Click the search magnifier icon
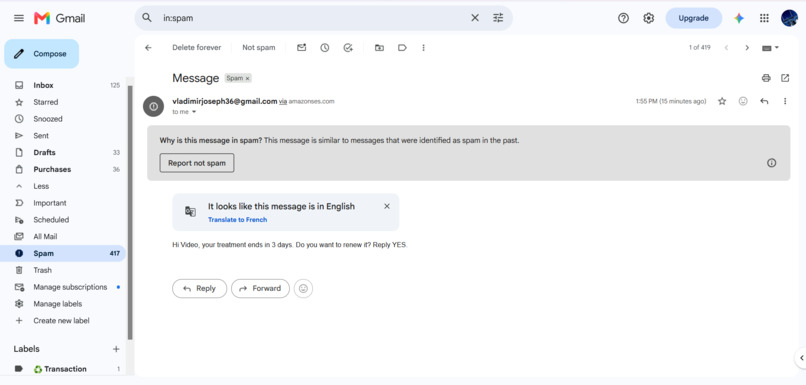Image resolution: width=806 pixels, height=385 pixels. (x=147, y=18)
